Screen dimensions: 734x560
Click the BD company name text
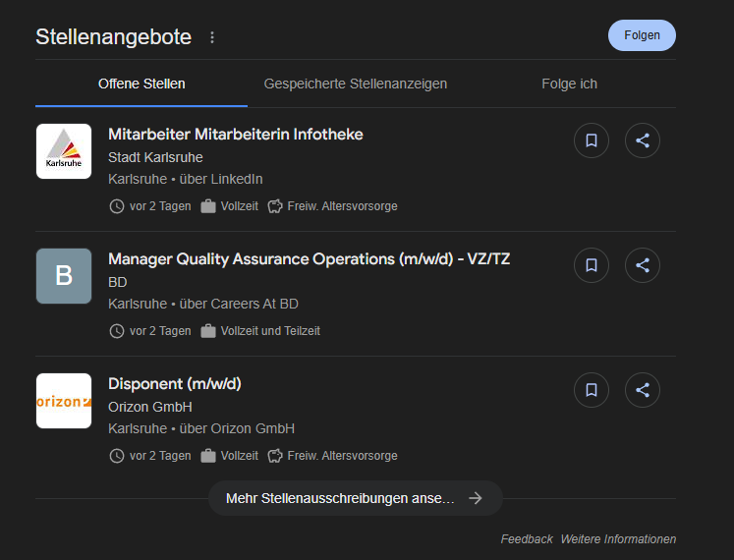click(118, 282)
